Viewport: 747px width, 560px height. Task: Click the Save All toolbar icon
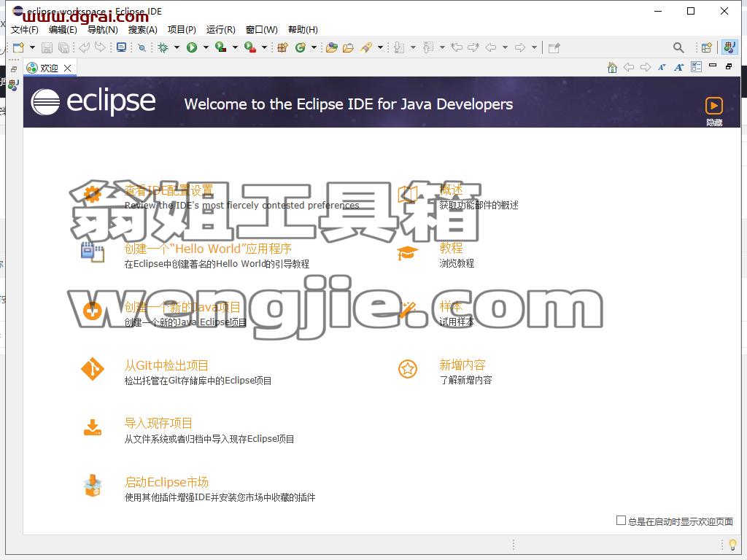pyautogui.click(x=63, y=47)
